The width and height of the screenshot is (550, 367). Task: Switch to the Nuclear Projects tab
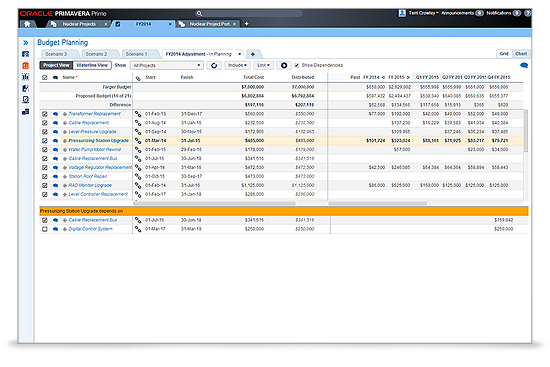pos(79,24)
